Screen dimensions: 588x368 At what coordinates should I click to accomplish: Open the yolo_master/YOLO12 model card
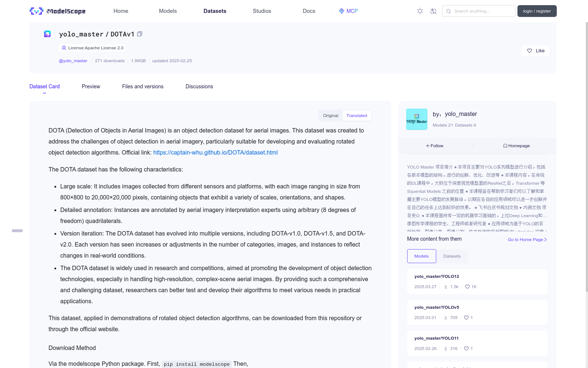[477, 282]
